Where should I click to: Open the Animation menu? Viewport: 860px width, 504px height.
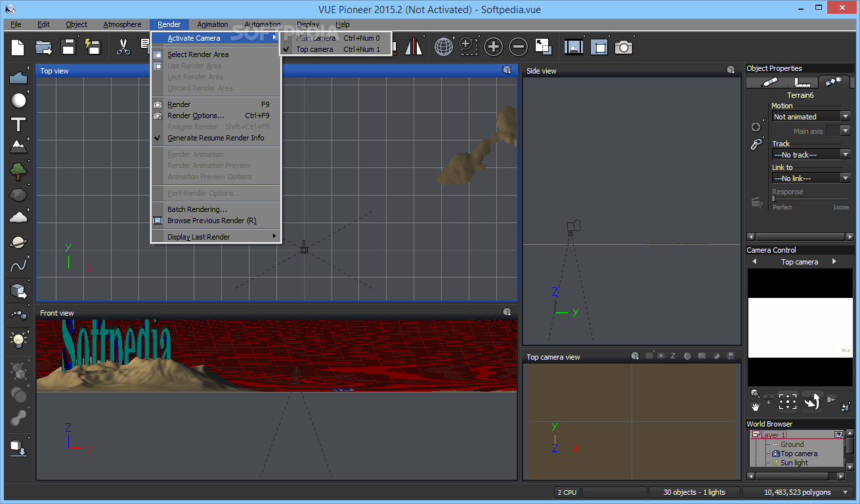(x=213, y=24)
